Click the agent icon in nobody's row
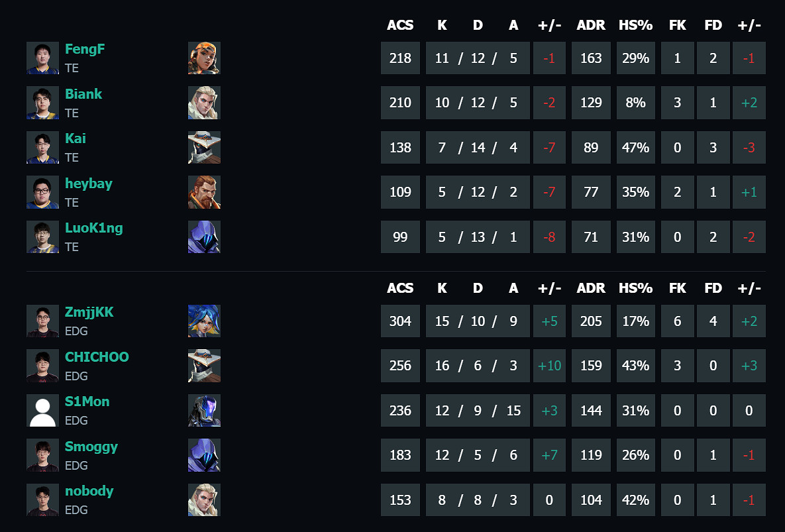This screenshot has height=532, width=785. 204,500
